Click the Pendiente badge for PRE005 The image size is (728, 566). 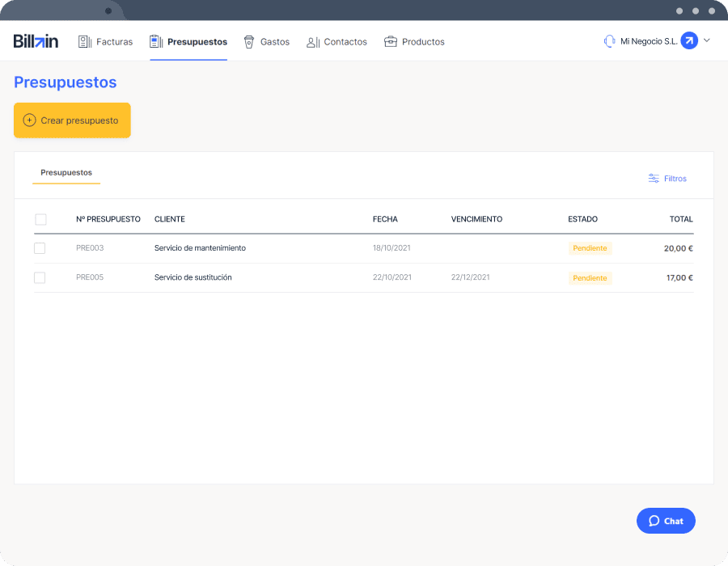pyautogui.click(x=590, y=278)
